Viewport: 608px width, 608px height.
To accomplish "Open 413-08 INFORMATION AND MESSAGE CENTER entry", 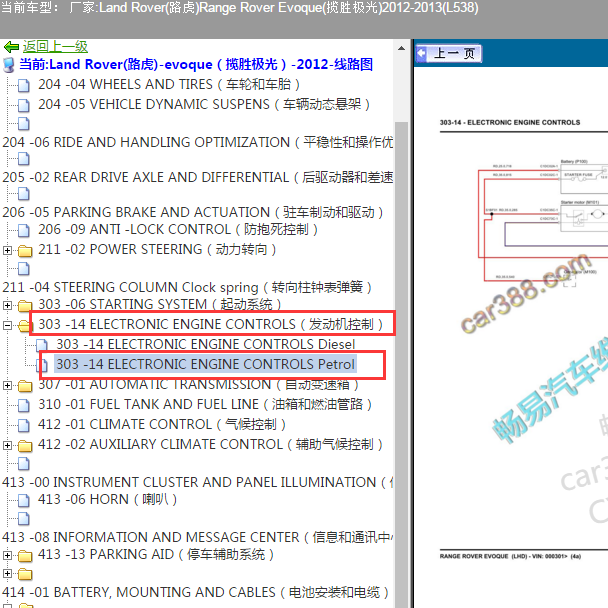I will pos(197,537).
